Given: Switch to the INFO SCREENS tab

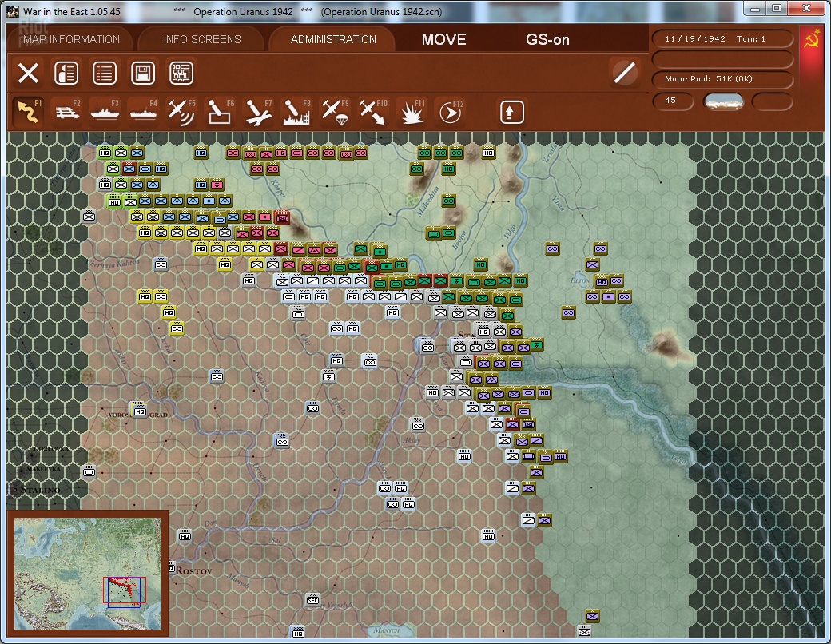Looking at the screenshot, I should click(x=202, y=39).
